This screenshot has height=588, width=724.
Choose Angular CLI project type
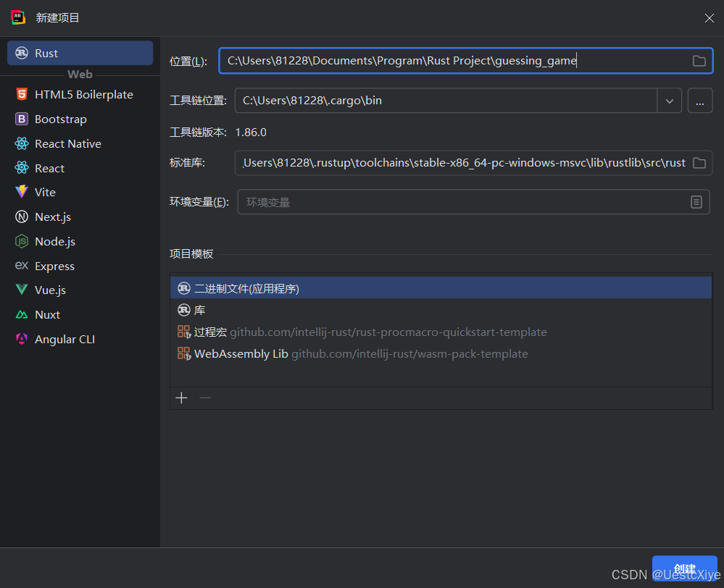(x=80, y=339)
